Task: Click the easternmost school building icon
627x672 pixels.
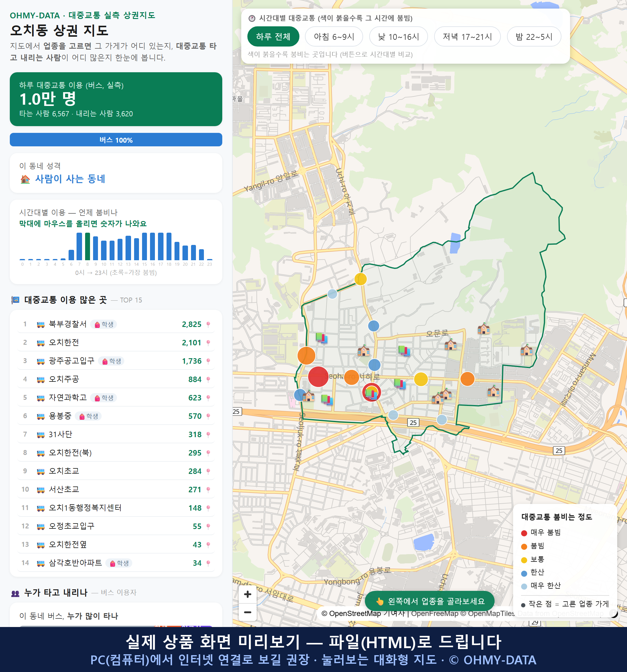Action: coord(526,350)
